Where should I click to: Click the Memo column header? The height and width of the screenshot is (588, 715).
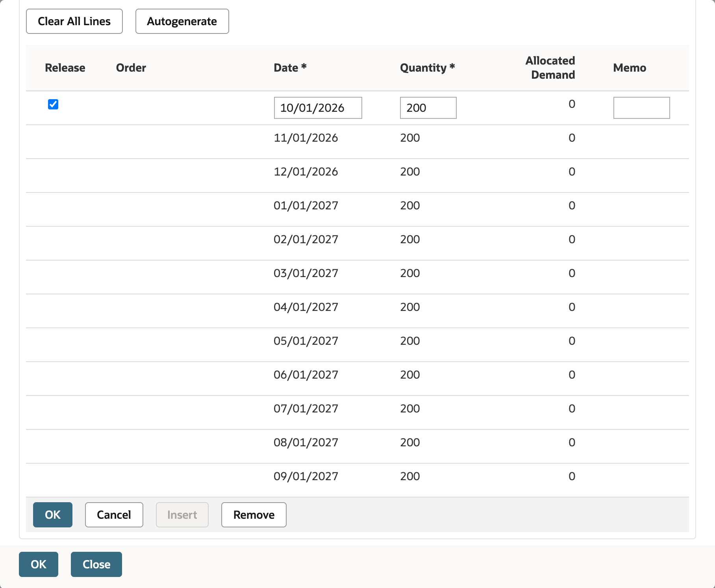tap(630, 68)
